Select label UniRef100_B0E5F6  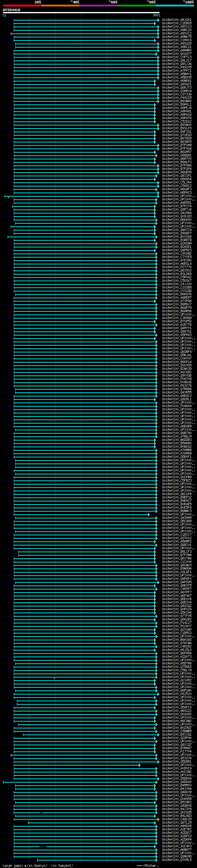point(176,507)
